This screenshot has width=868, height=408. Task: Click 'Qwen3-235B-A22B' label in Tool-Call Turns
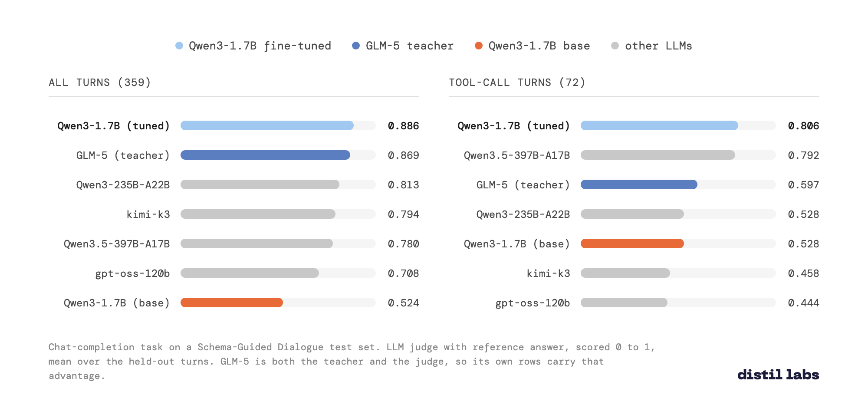(523, 214)
